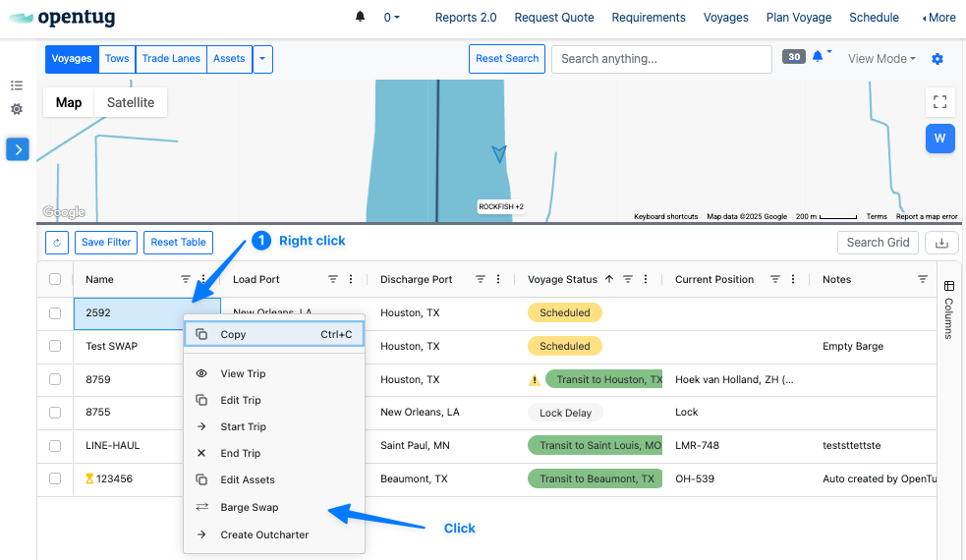Open the 0 dropdown in top navigation
Screen dimensions: 966x560
[391, 18]
